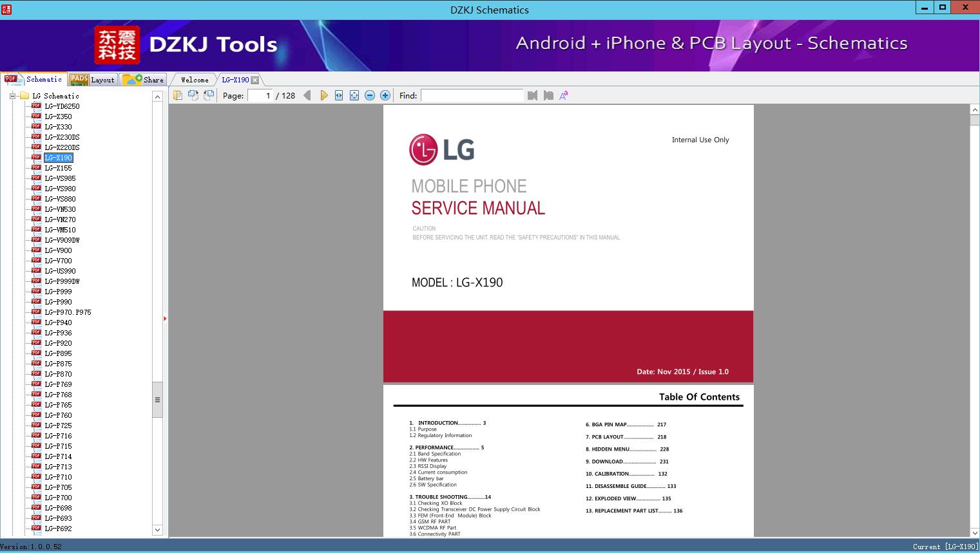Viewport: 980px width, 553px height.
Task: Toggle match case search option
Action: click(x=564, y=95)
